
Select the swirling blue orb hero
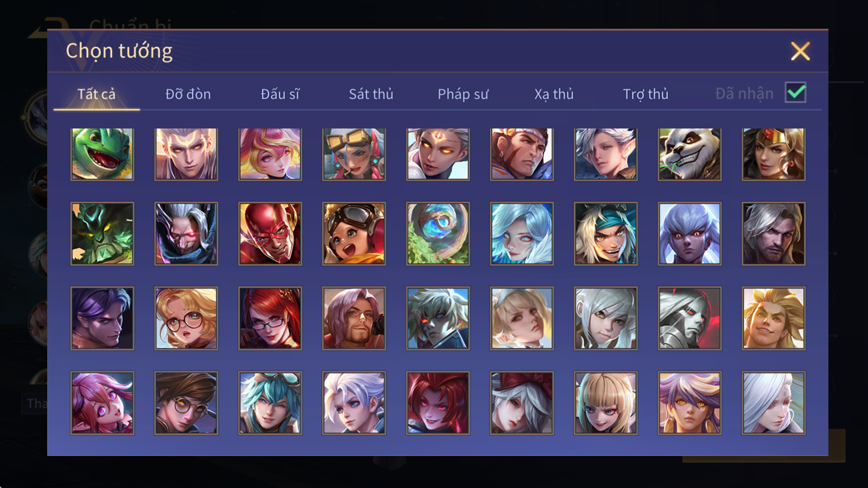tap(438, 234)
